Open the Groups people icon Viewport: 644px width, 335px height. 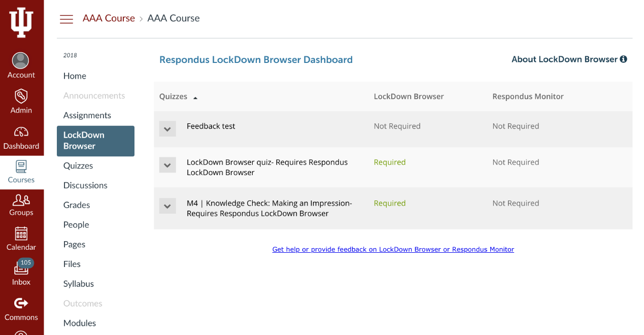tap(21, 199)
